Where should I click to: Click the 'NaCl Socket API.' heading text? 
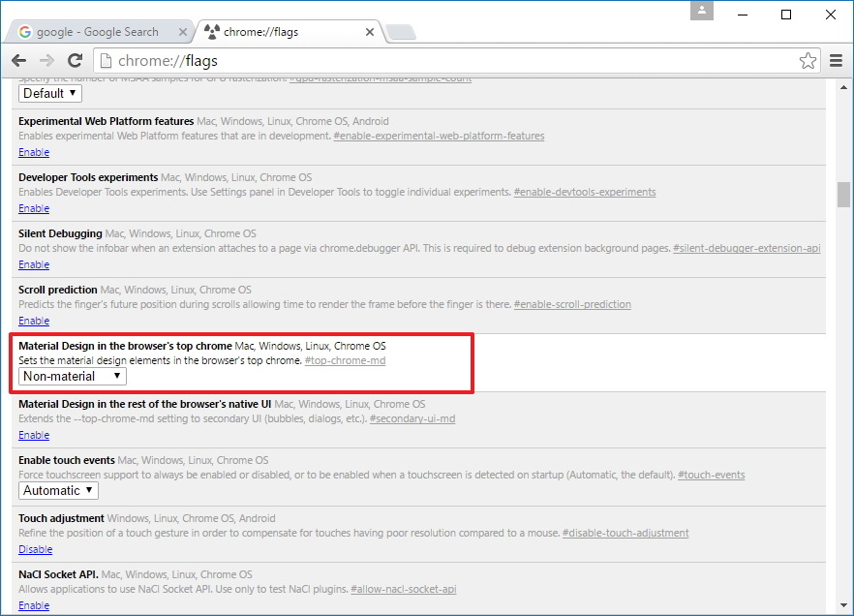tap(58, 574)
